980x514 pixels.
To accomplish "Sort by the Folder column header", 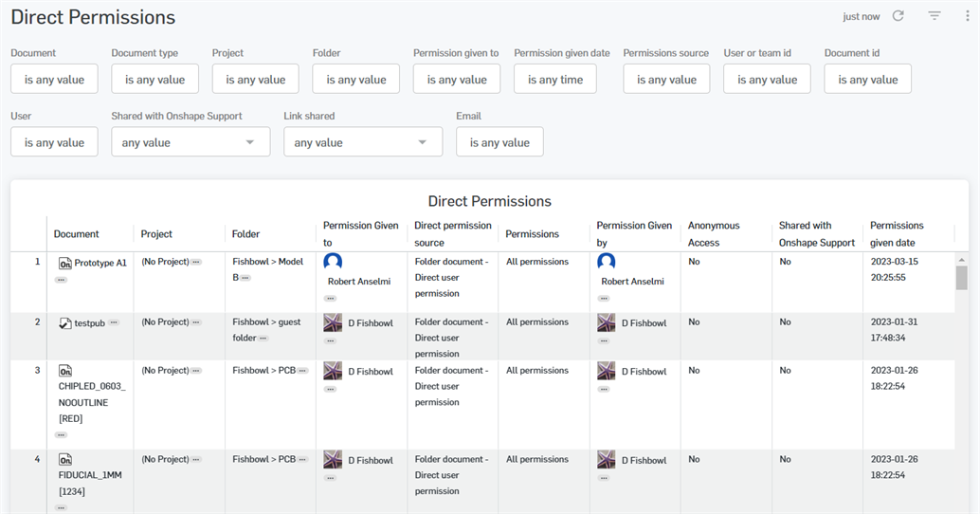I will coord(245,234).
